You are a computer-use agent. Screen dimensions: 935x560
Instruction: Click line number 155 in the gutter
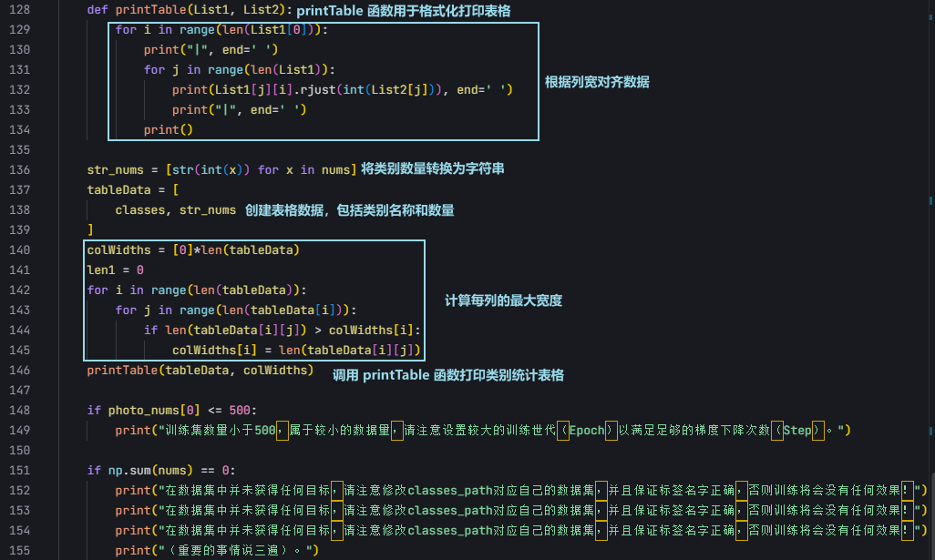pyautogui.click(x=20, y=551)
